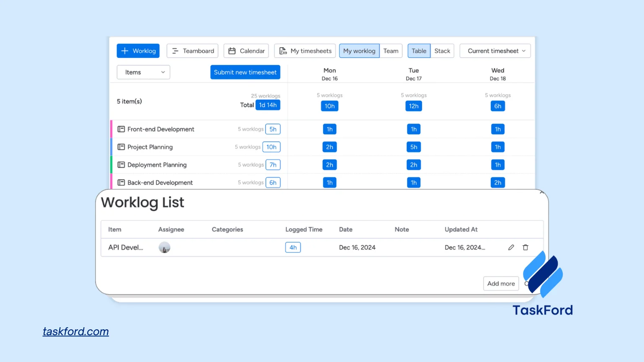The height and width of the screenshot is (362, 644).
Task: Expand the Items dropdown
Action: point(143,72)
